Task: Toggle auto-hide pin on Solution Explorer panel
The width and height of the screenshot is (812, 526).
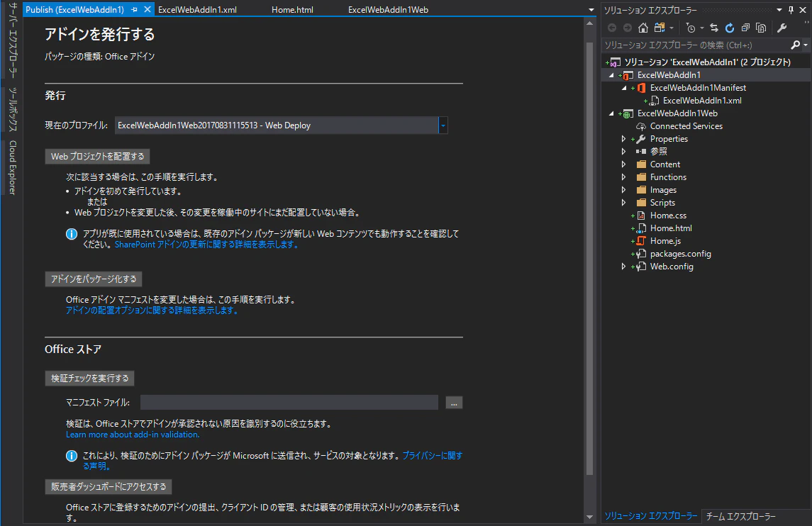Action: click(791, 10)
